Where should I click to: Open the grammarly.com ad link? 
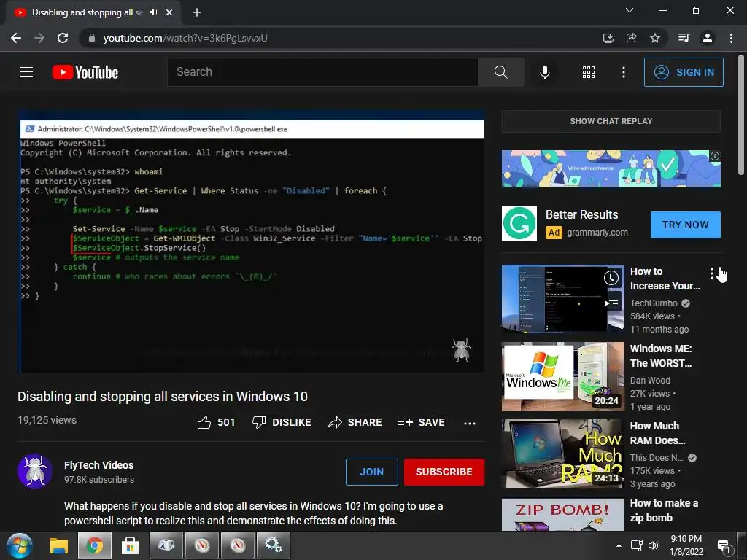(597, 233)
